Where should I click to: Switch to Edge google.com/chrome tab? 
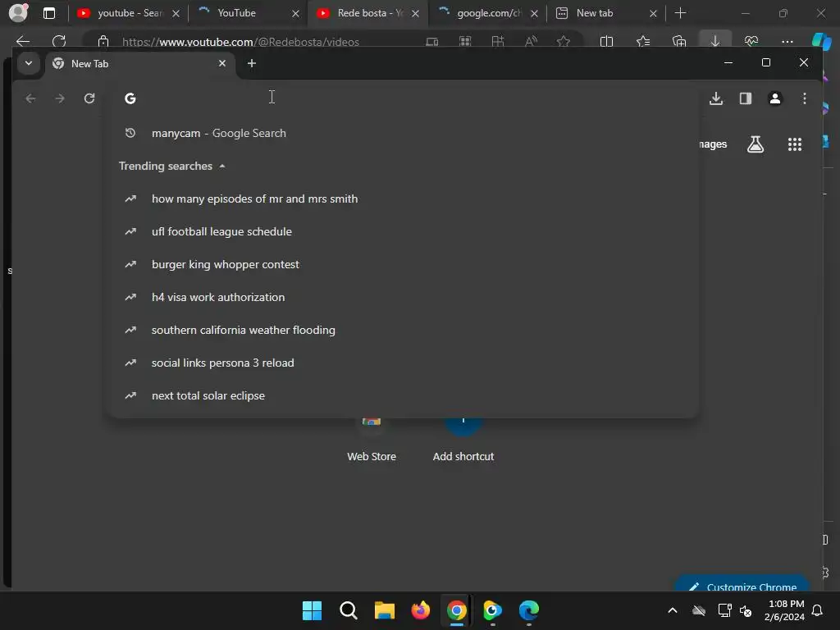(487, 13)
